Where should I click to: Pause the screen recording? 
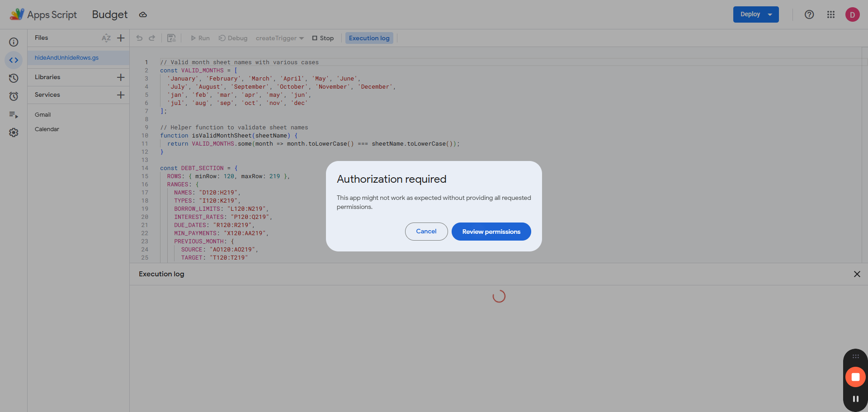click(855, 399)
